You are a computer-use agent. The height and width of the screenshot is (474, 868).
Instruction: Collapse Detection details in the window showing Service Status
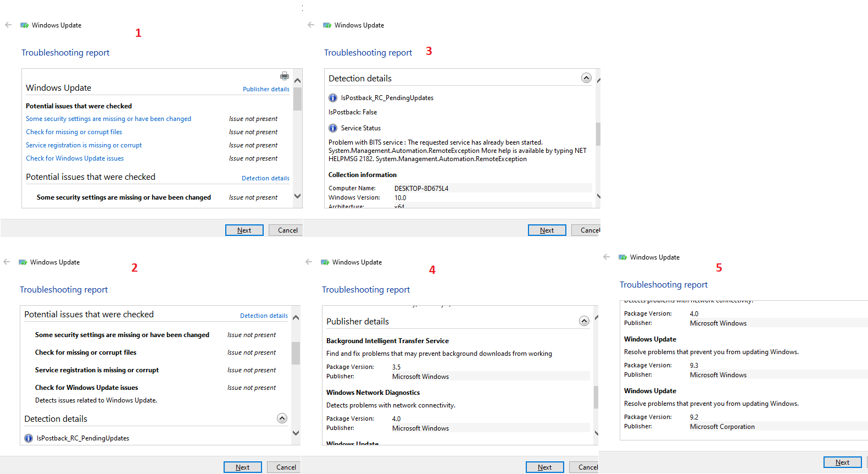[x=586, y=78]
